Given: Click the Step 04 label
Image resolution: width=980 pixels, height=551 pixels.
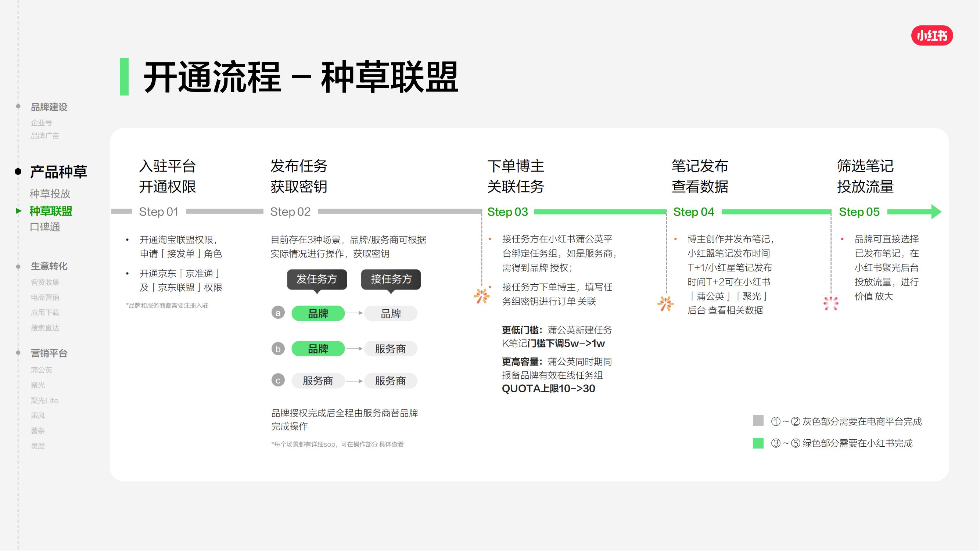Looking at the screenshot, I should tap(693, 212).
